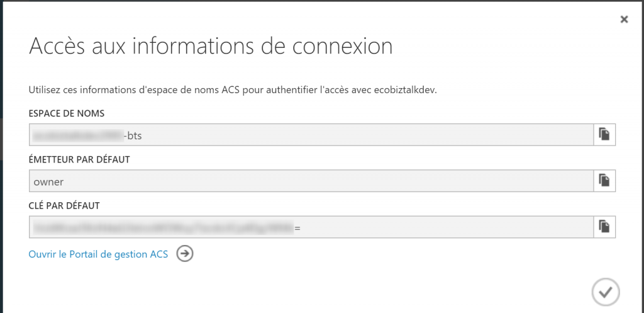Click the CLÉ PAR DÉFAUT label
The width and height of the screenshot is (644, 313).
(x=64, y=205)
